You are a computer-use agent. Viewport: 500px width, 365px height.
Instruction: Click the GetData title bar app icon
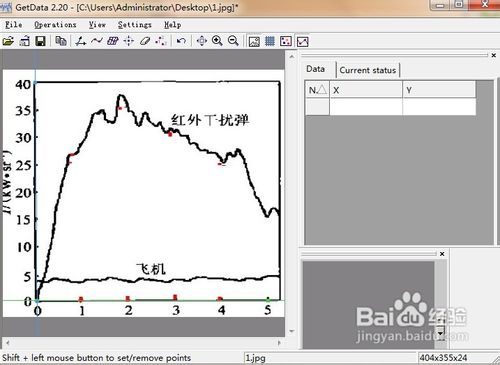tap(6, 7)
